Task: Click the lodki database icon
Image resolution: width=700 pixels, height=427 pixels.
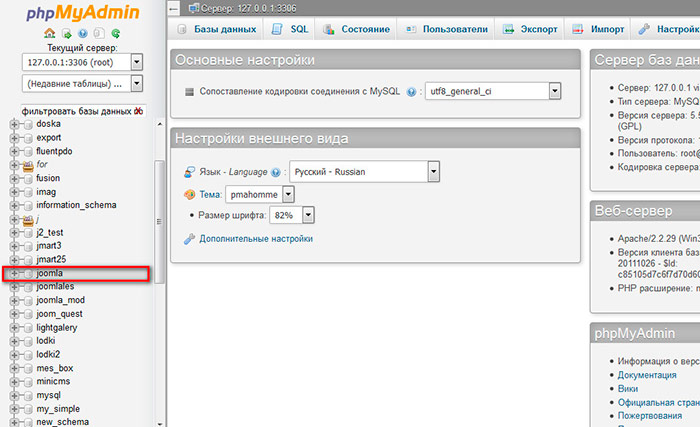Action: click(x=28, y=341)
